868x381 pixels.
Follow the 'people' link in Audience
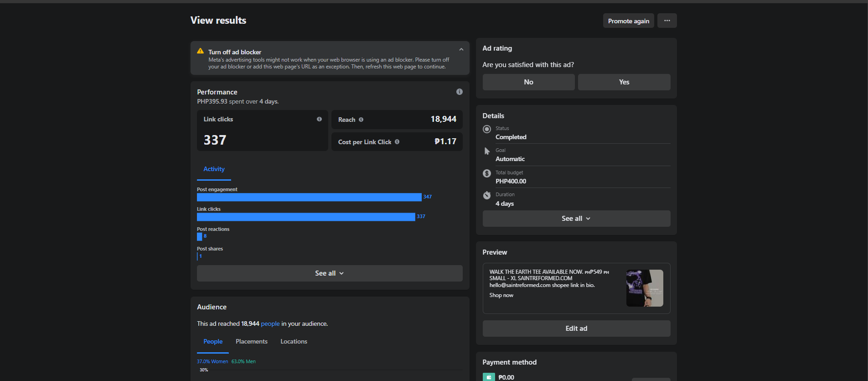[x=270, y=324]
